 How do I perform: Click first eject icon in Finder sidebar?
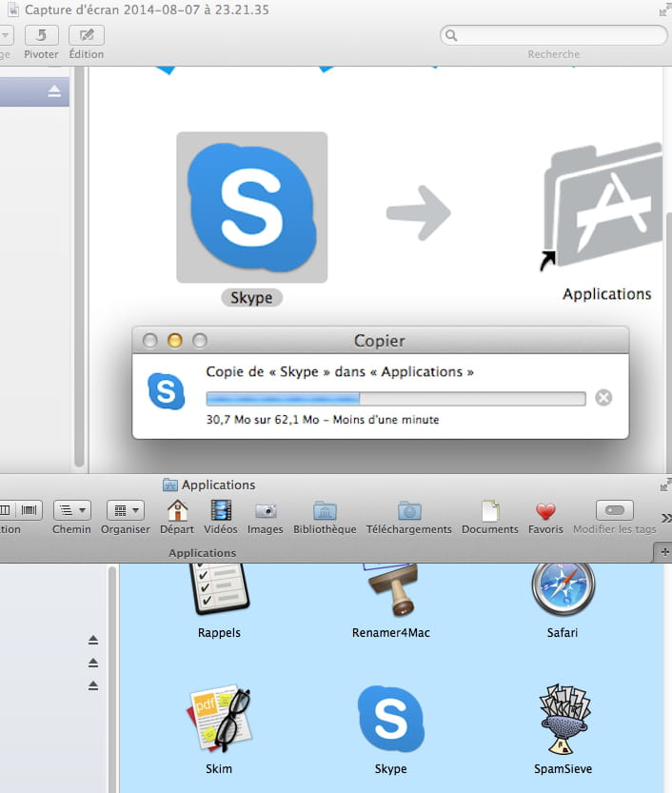pyautogui.click(x=93, y=641)
